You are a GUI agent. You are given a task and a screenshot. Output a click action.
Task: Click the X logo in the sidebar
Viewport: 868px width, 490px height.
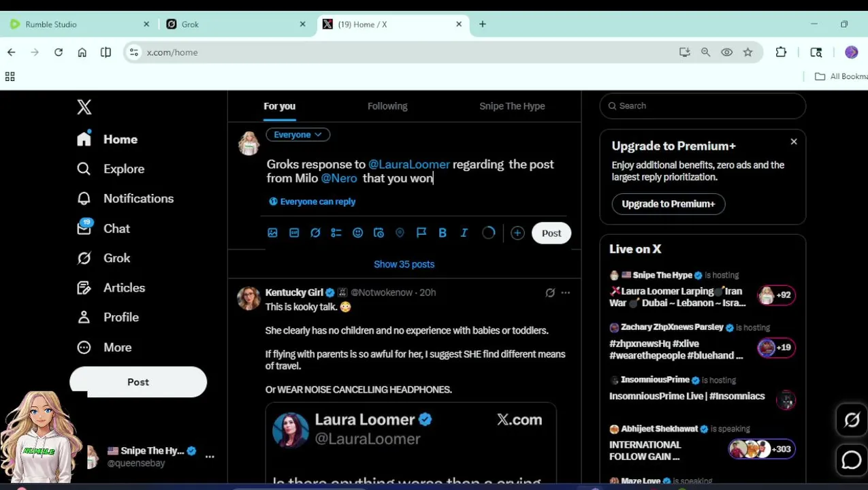click(84, 107)
